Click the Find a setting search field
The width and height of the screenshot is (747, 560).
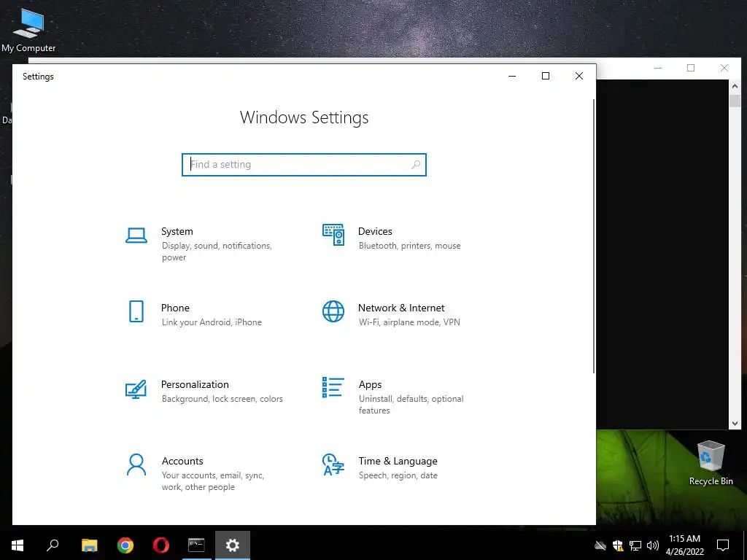(x=304, y=164)
